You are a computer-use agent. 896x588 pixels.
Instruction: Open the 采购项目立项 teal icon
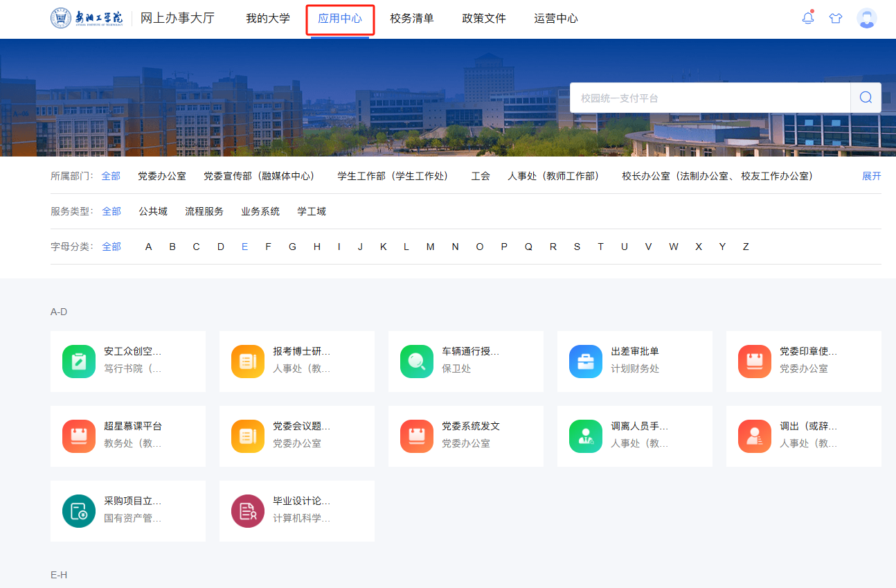coord(79,511)
